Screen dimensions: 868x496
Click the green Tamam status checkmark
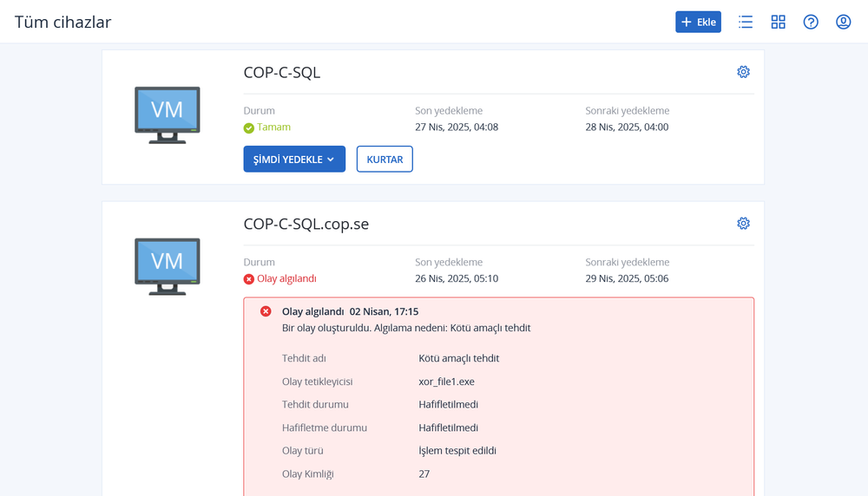click(249, 127)
